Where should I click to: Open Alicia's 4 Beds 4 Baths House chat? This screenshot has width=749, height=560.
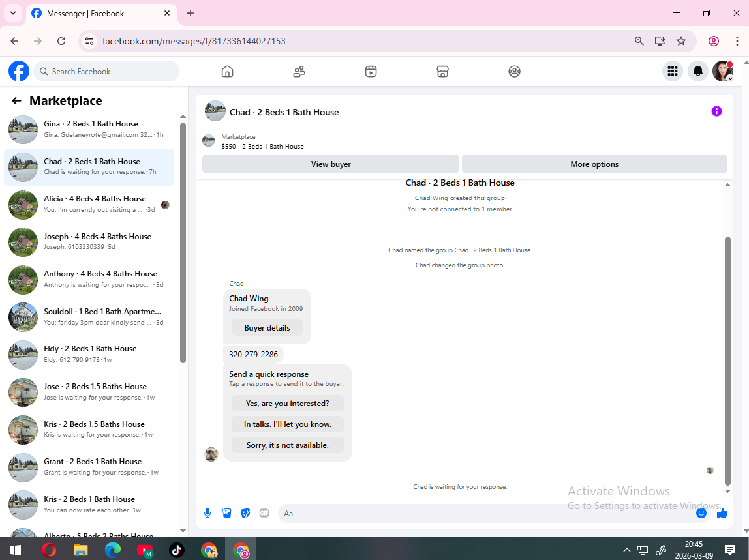pos(89,204)
